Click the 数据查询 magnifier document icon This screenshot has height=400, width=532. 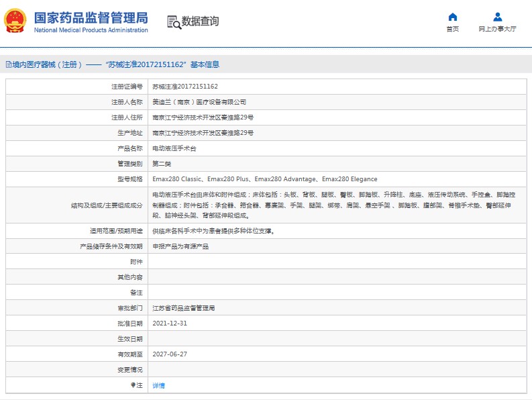click(173, 21)
